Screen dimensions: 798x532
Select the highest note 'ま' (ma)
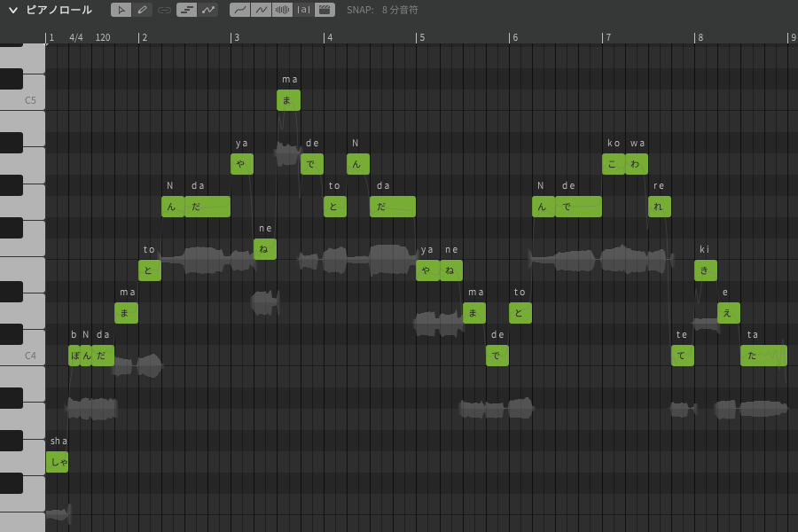288,100
